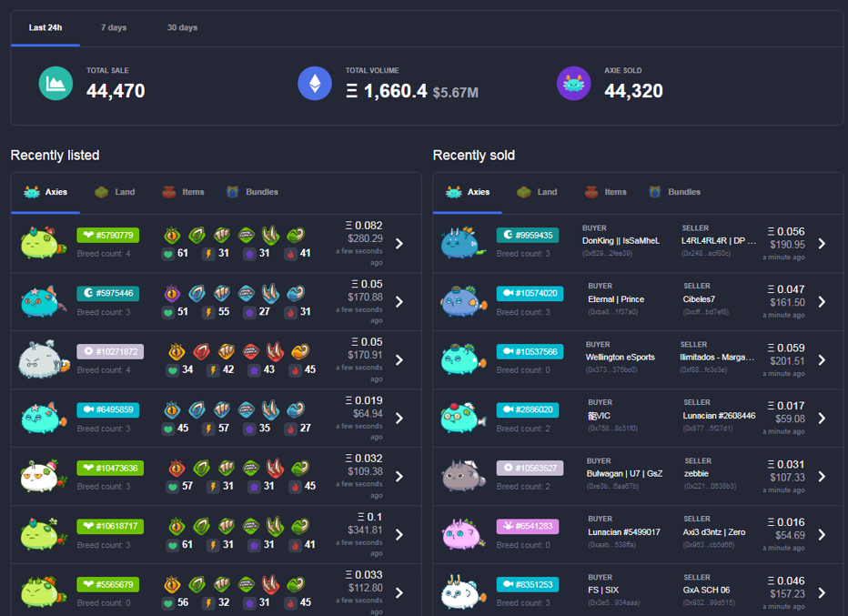Image resolution: width=848 pixels, height=616 pixels.
Task: Open buyer Eternal | Prince profile
Action: point(616,299)
